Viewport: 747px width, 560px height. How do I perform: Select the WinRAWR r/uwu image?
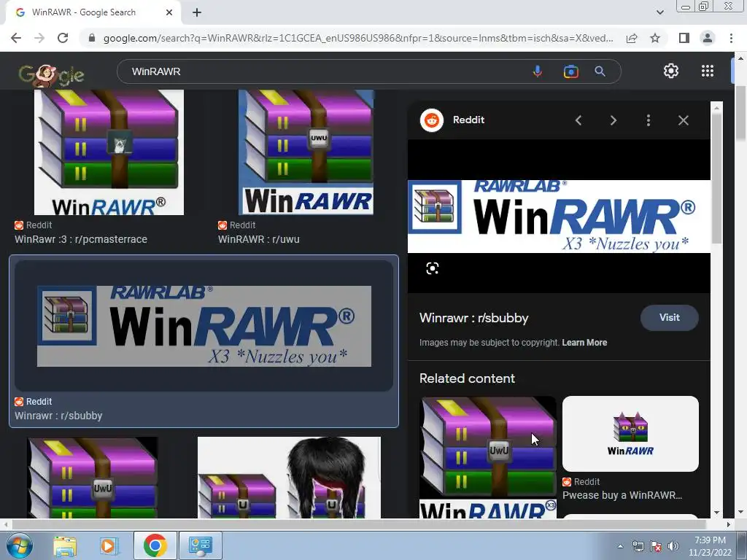306,152
